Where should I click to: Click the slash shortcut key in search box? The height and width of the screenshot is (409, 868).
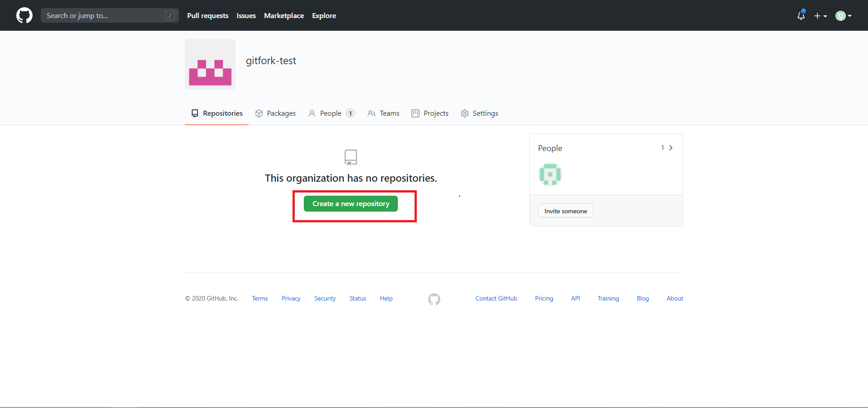click(170, 15)
